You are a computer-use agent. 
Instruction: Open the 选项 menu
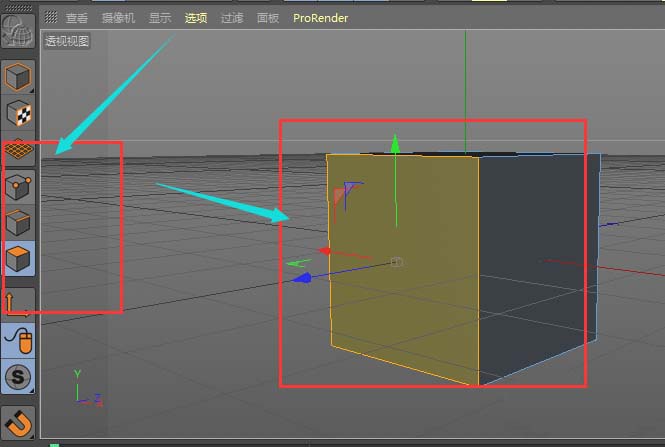[196, 18]
